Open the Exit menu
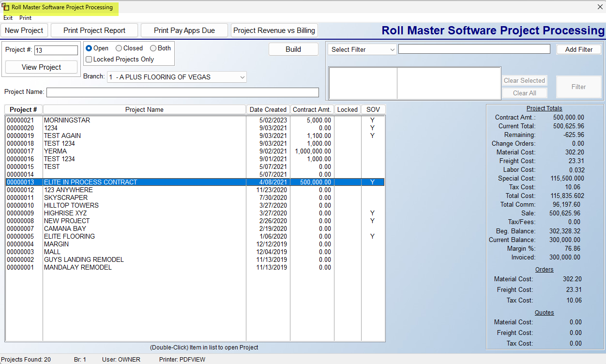606x364 pixels. coord(8,18)
